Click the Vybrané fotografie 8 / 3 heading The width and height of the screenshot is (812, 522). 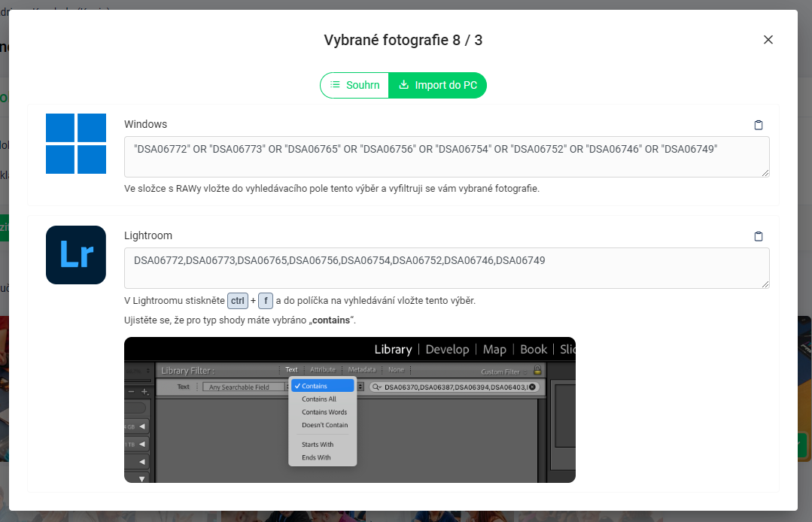tap(403, 40)
